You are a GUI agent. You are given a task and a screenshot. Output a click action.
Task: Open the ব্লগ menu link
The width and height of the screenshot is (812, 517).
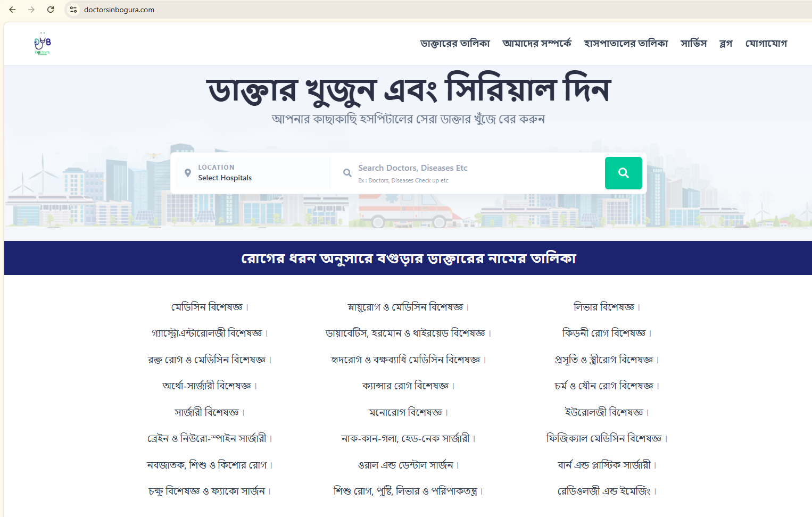coord(726,44)
